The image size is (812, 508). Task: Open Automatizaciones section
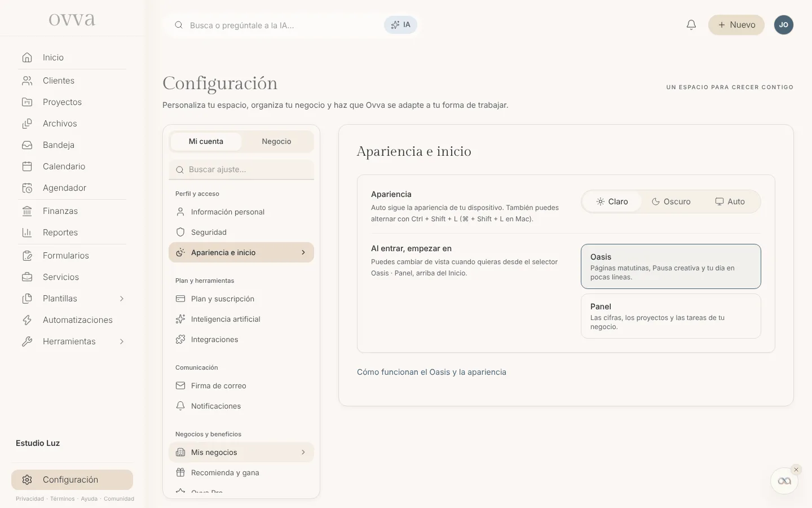(72, 320)
